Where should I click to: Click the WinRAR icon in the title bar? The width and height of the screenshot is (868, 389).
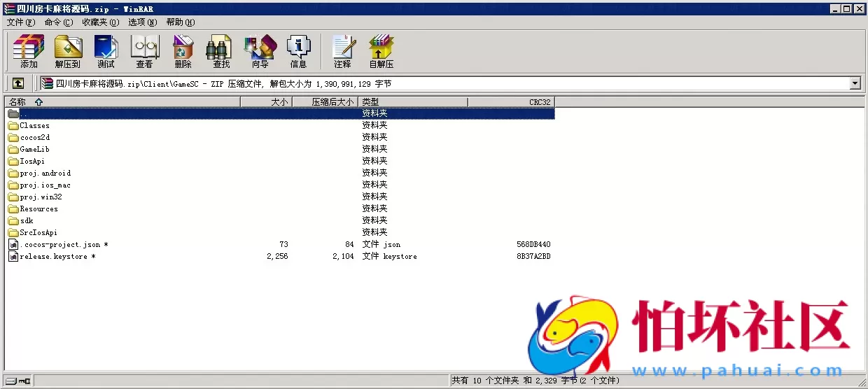pyautogui.click(x=8, y=8)
